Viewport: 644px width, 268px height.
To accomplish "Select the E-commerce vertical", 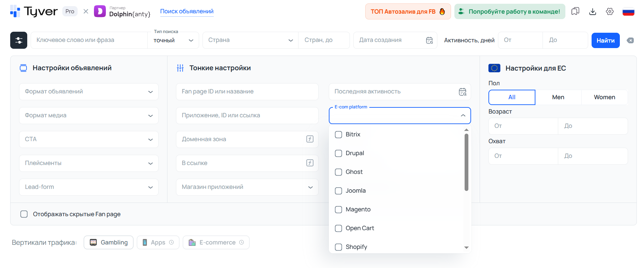I will pyautogui.click(x=216, y=242).
